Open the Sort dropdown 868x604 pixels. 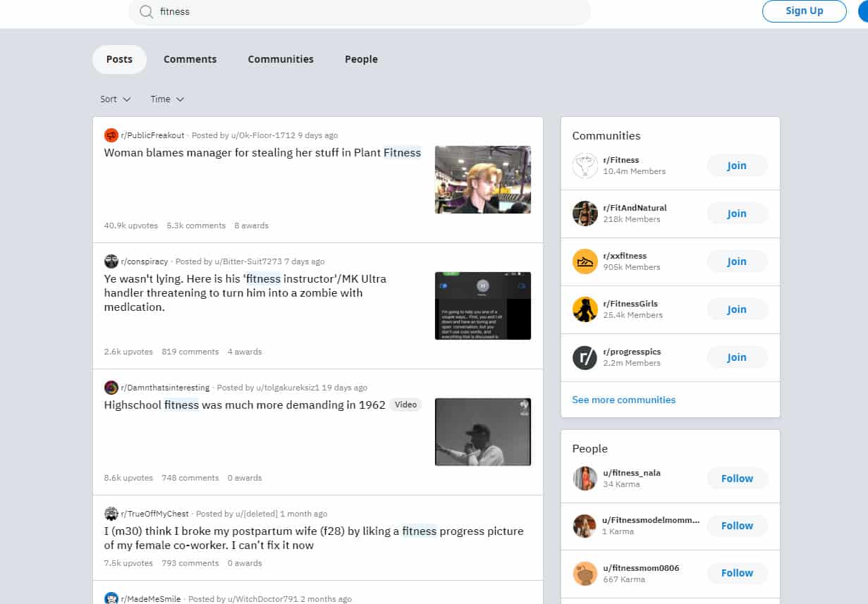(114, 99)
